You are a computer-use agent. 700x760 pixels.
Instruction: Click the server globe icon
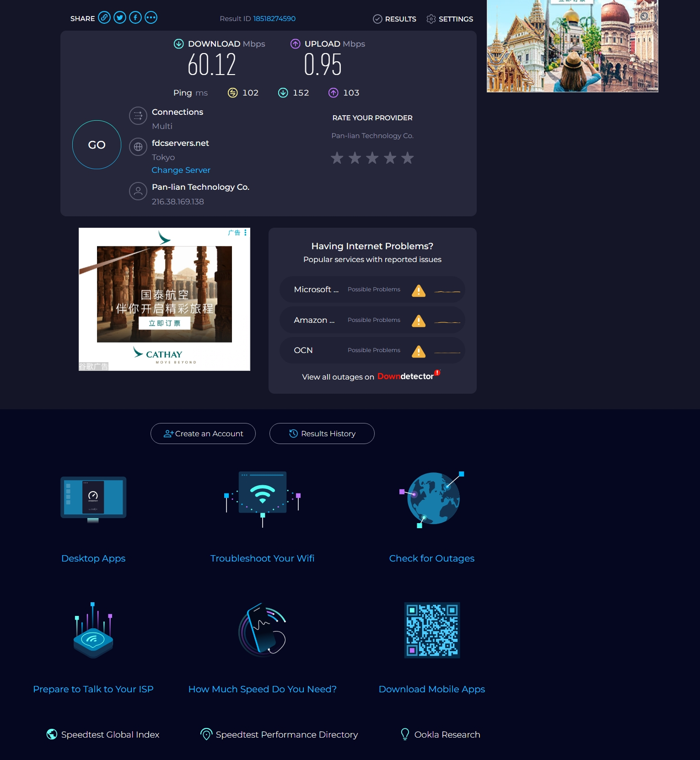138,147
